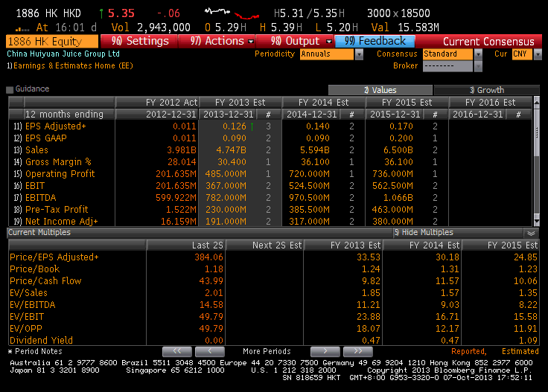This screenshot has height=392, width=548.
Task: Click the EV/EBITDA multiples row
Action: [274, 305]
